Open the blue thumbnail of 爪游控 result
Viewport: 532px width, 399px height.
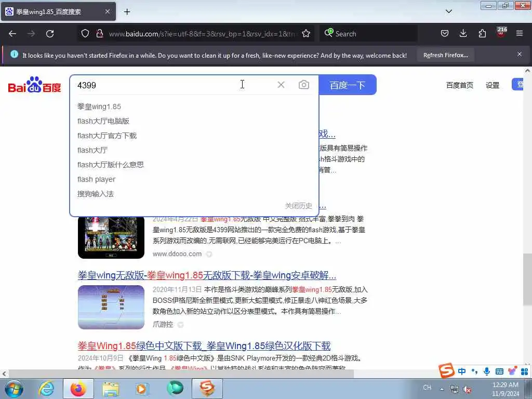click(111, 308)
